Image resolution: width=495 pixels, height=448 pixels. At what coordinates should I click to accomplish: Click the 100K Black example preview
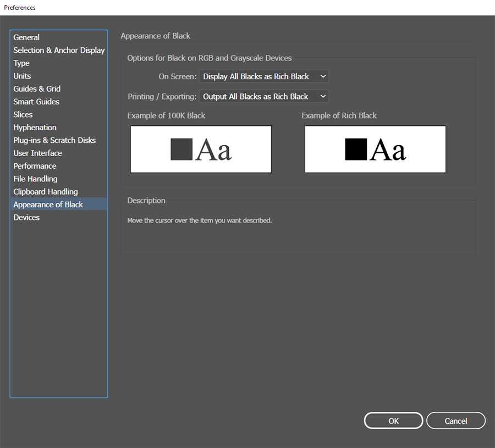[x=201, y=150]
